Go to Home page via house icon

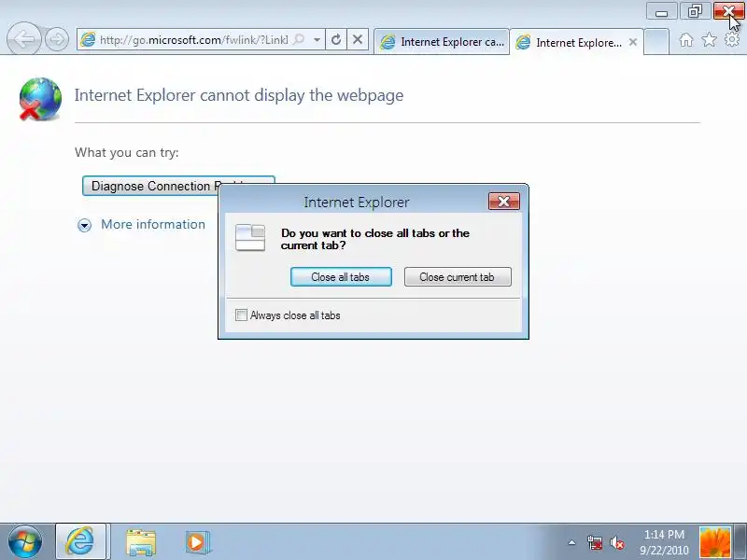pyautogui.click(x=686, y=40)
